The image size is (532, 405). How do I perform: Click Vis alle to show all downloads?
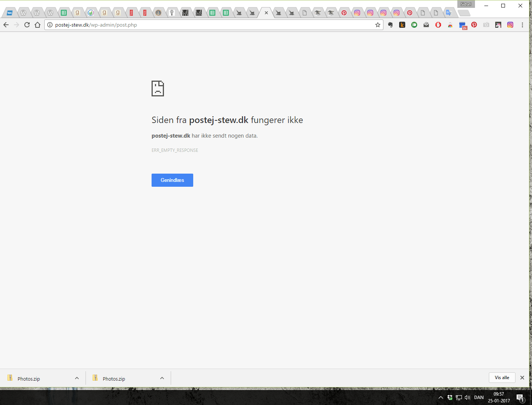pyautogui.click(x=502, y=378)
